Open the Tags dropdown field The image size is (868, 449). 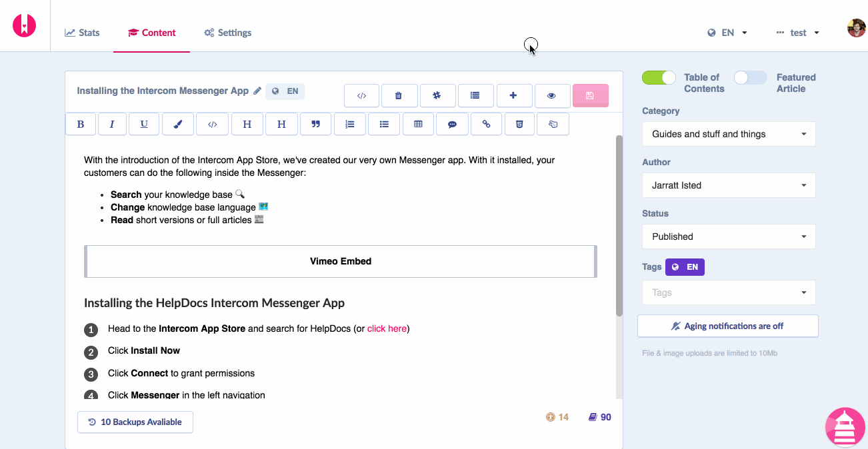[x=729, y=292]
